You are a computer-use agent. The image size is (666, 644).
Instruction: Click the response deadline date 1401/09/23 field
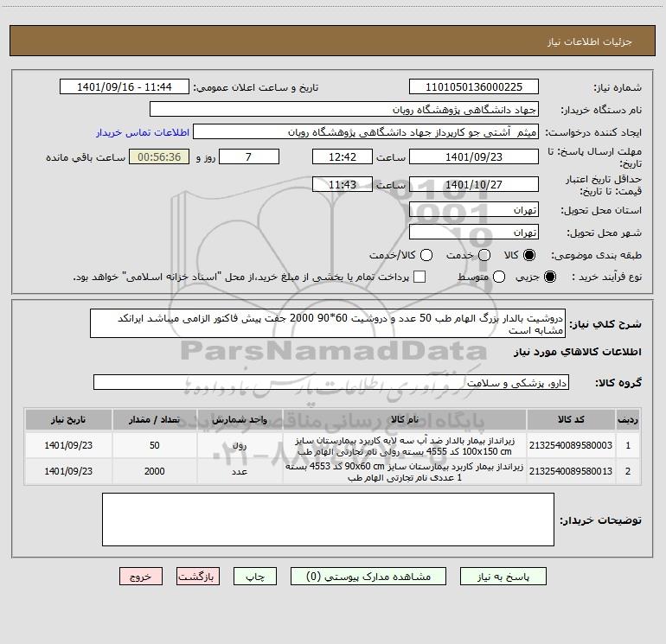click(474, 156)
